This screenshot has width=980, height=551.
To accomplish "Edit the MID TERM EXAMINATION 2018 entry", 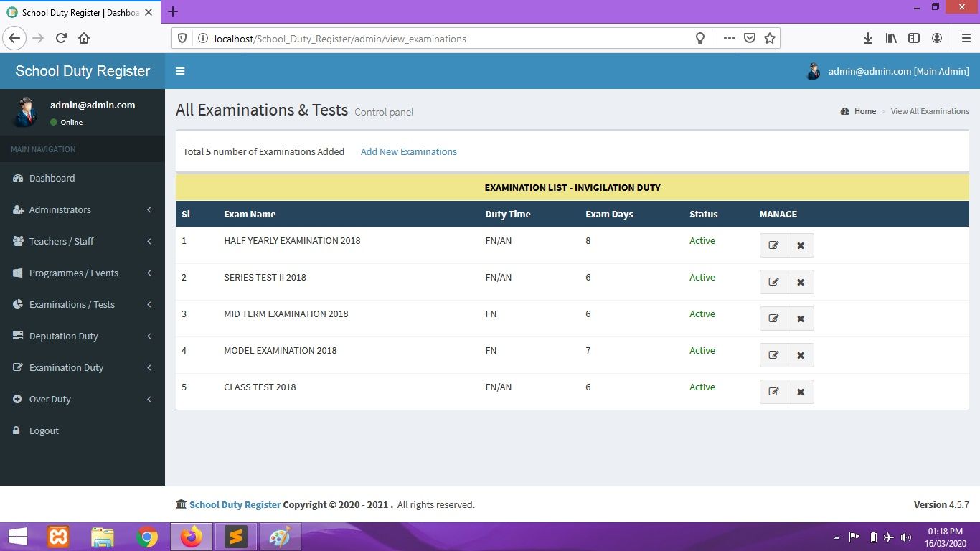I will tap(773, 319).
